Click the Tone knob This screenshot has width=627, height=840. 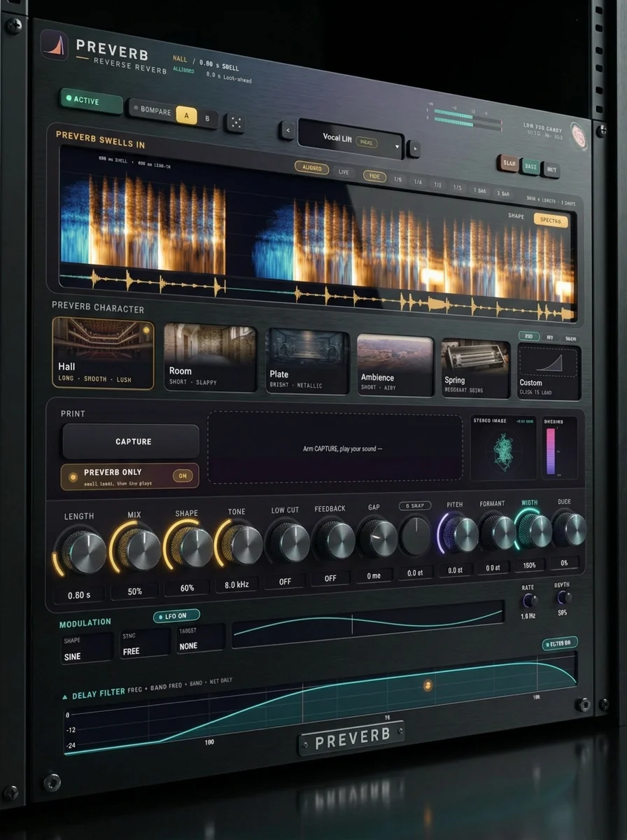[241, 545]
